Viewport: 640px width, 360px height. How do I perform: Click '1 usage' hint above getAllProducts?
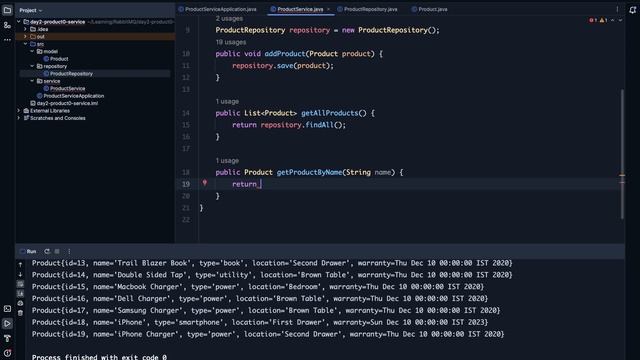point(227,101)
